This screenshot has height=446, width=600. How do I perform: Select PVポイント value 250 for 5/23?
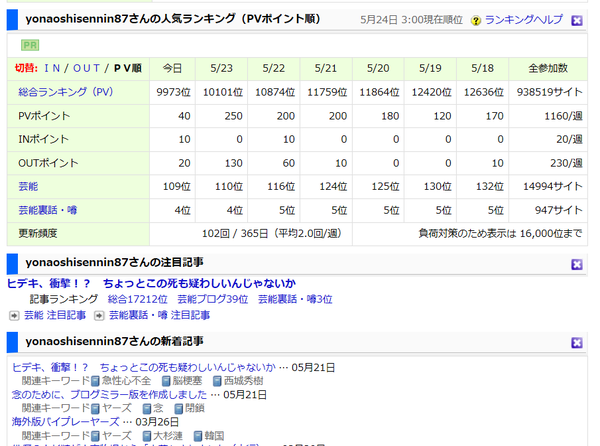(222, 116)
